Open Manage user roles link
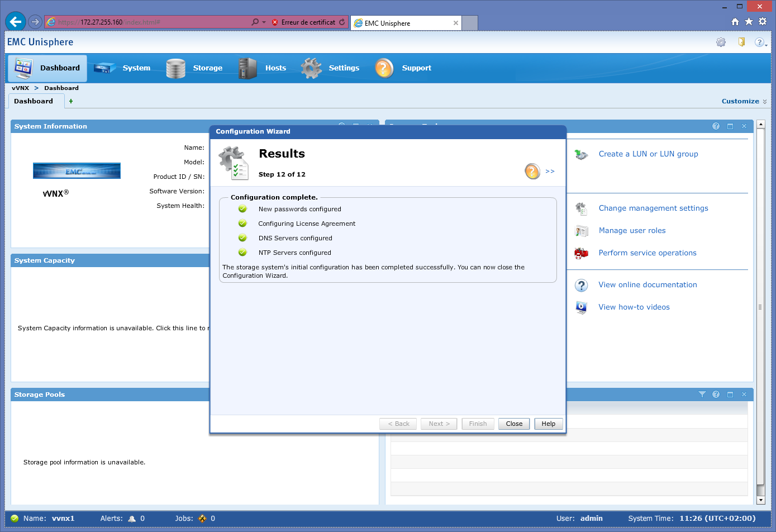 (x=632, y=231)
